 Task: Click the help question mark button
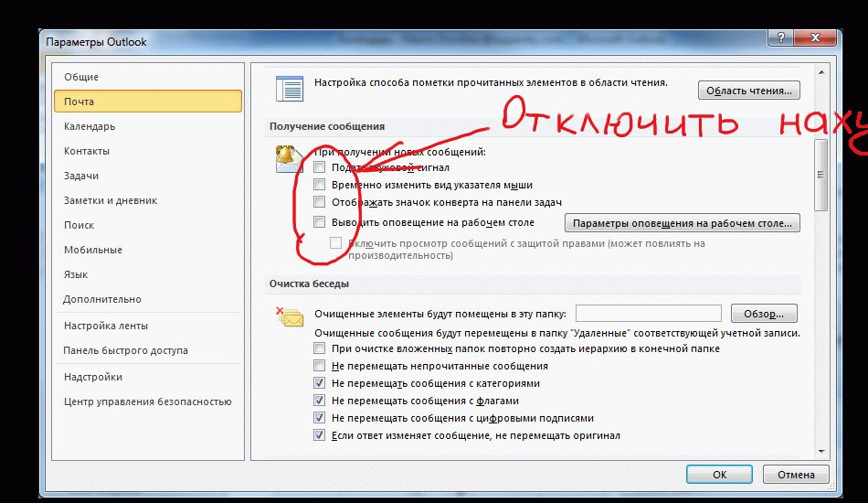[x=780, y=37]
